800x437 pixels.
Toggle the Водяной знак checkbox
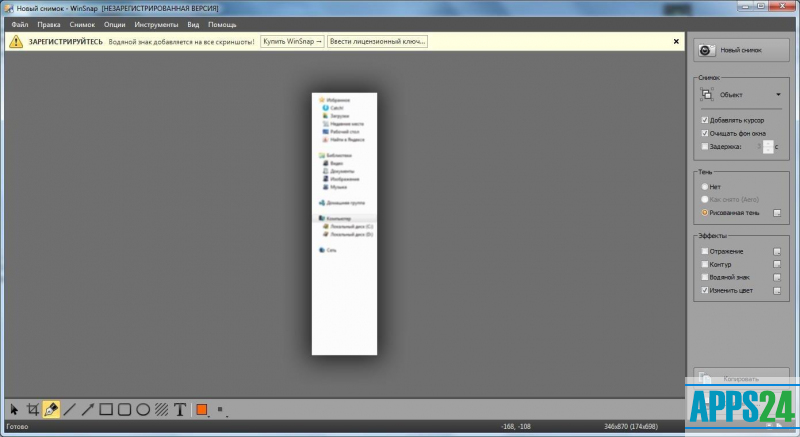705,277
